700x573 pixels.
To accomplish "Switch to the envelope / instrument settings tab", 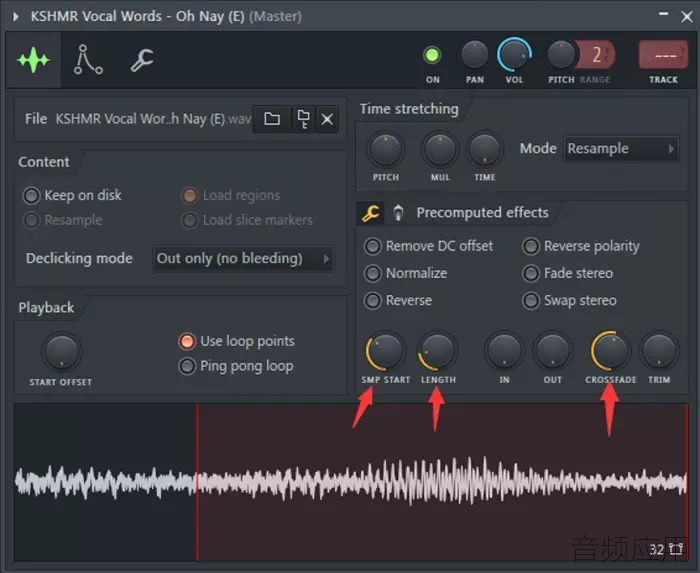I will 88,59.
